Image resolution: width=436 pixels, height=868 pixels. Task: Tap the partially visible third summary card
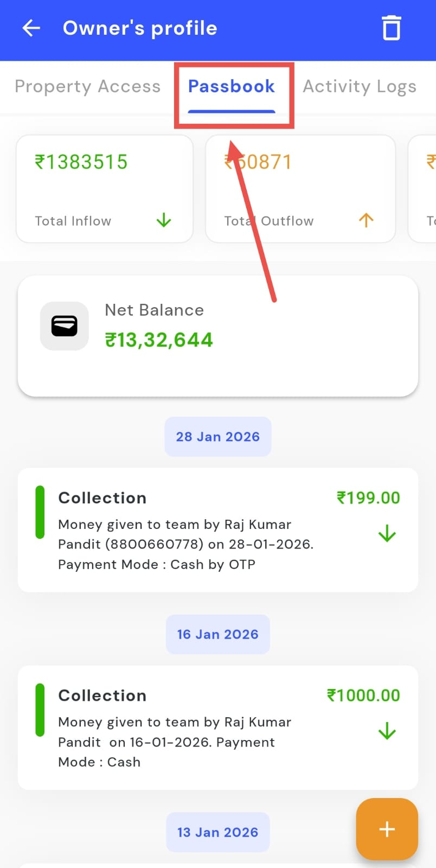[x=424, y=188]
